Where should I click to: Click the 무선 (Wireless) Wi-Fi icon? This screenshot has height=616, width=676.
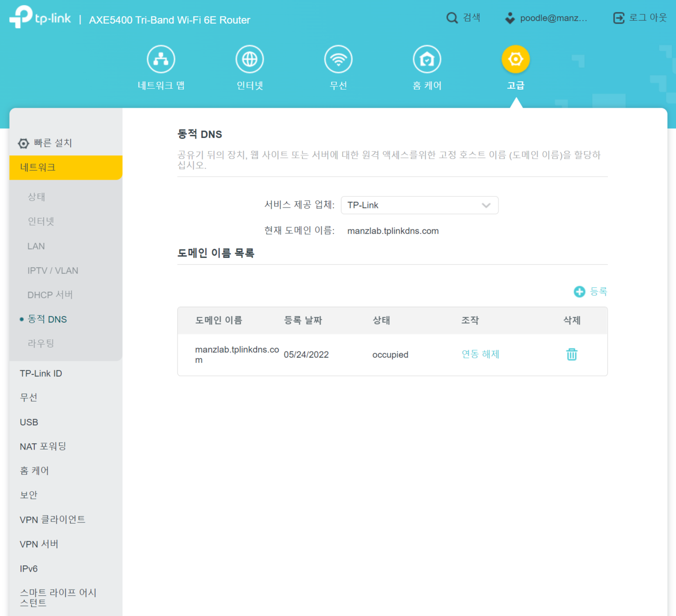[338, 59]
